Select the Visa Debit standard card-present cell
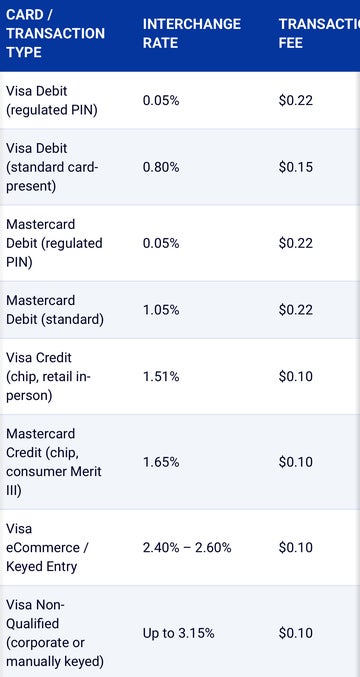Viewport: 360px width, 677px height. point(52,167)
